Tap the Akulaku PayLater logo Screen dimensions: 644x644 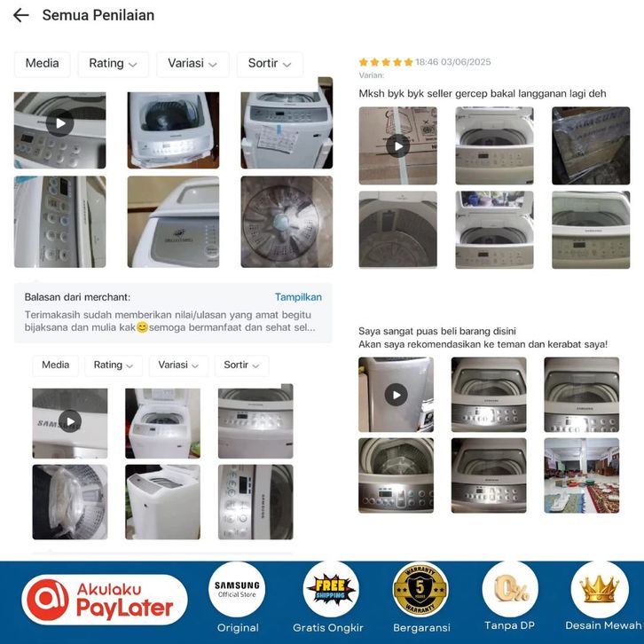(105, 600)
